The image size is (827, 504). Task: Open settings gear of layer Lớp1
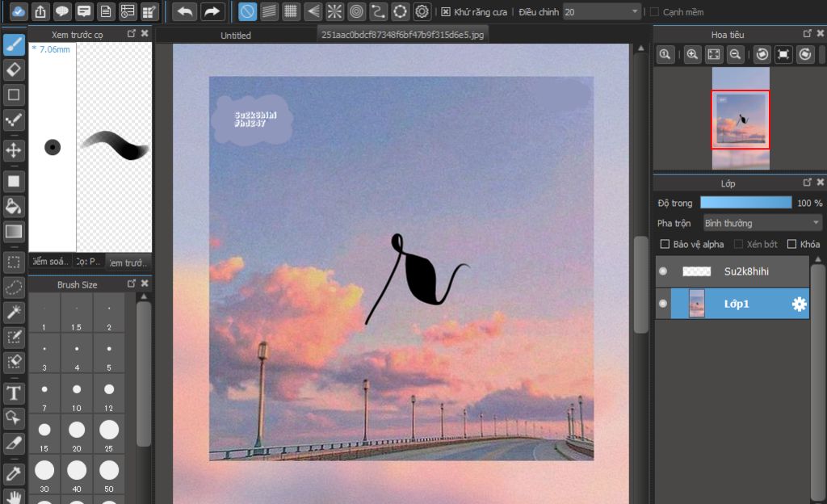click(x=799, y=304)
